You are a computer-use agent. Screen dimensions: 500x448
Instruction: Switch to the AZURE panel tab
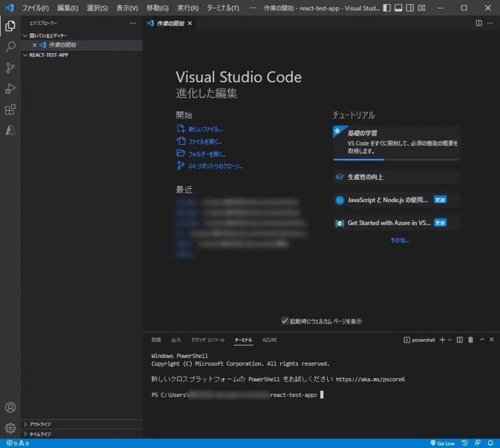[x=269, y=340]
